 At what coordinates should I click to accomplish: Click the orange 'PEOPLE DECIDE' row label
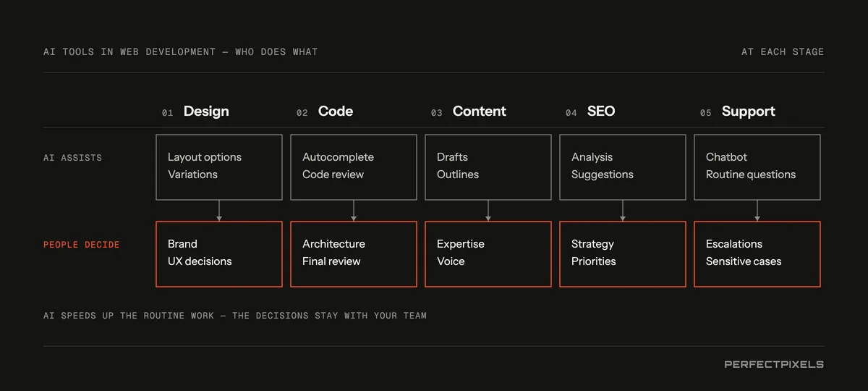click(82, 245)
